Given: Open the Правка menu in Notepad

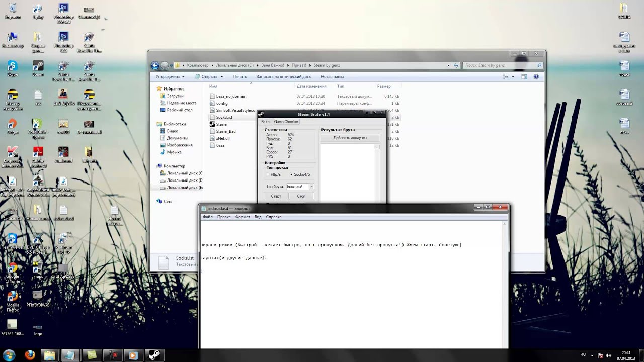Looking at the screenshot, I should pyautogui.click(x=224, y=217).
